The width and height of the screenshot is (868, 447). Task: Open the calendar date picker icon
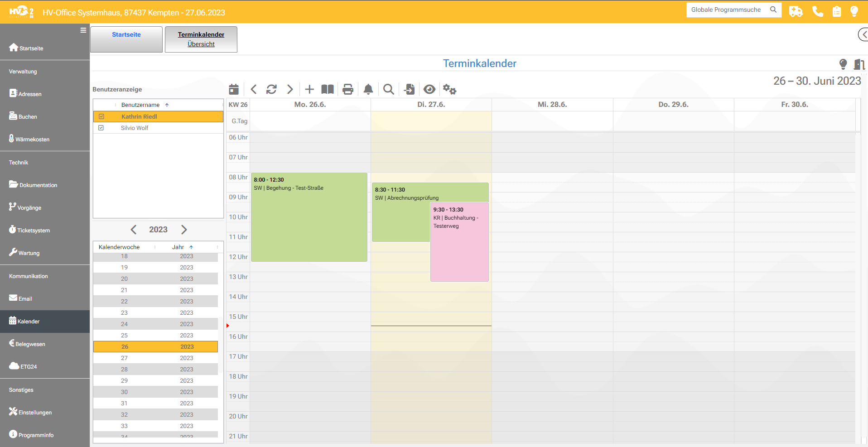[234, 89]
